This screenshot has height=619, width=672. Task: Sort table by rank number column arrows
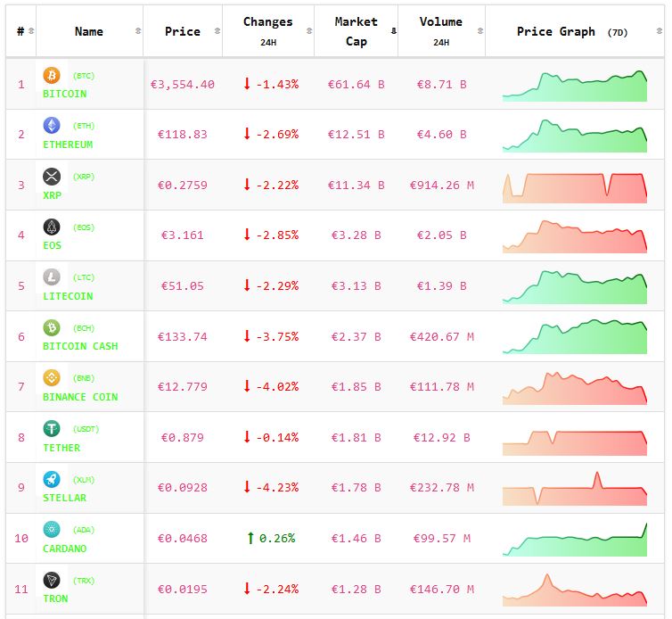pos(31,31)
